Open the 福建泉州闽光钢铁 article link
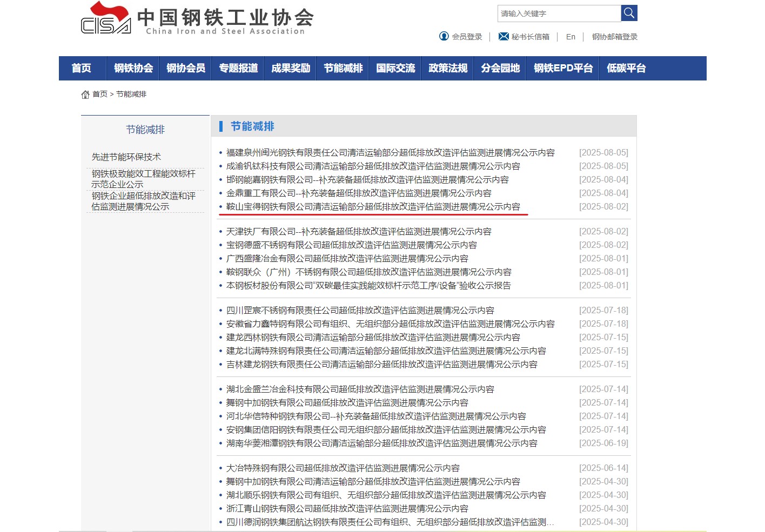This screenshot has height=532, width=765. coord(390,152)
